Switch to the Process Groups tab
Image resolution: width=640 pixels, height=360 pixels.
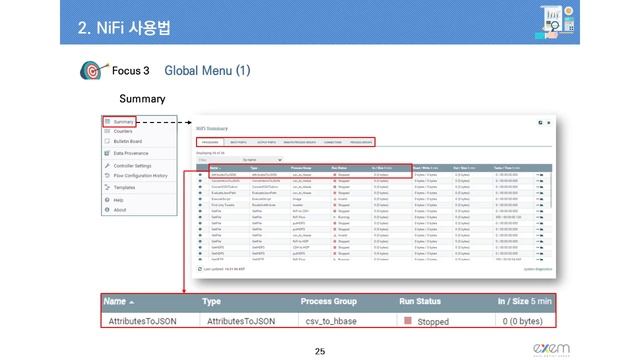pos(361,142)
